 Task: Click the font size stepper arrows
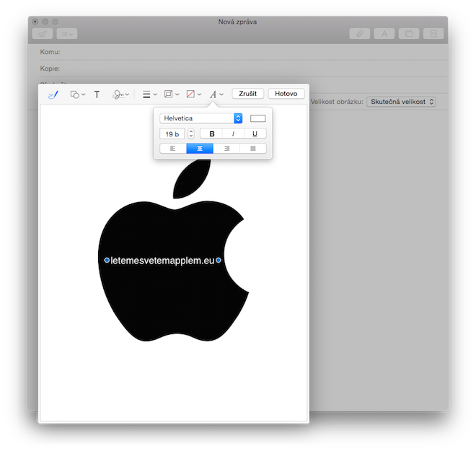pos(191,133)
